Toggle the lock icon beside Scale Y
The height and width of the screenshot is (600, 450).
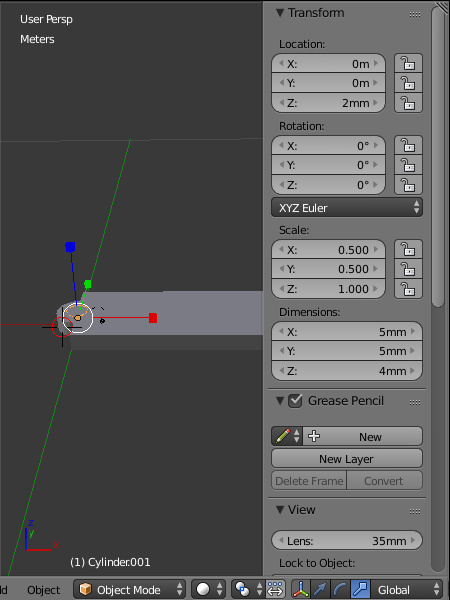[x=408, y=269]
